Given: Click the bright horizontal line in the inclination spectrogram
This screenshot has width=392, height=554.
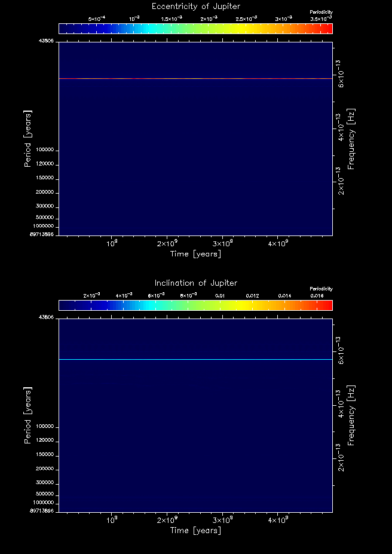Looking at the screenshot, I should (195, 359).
